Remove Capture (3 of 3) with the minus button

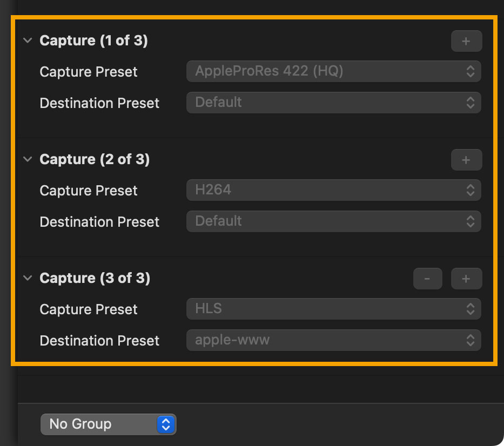(427, 279)
